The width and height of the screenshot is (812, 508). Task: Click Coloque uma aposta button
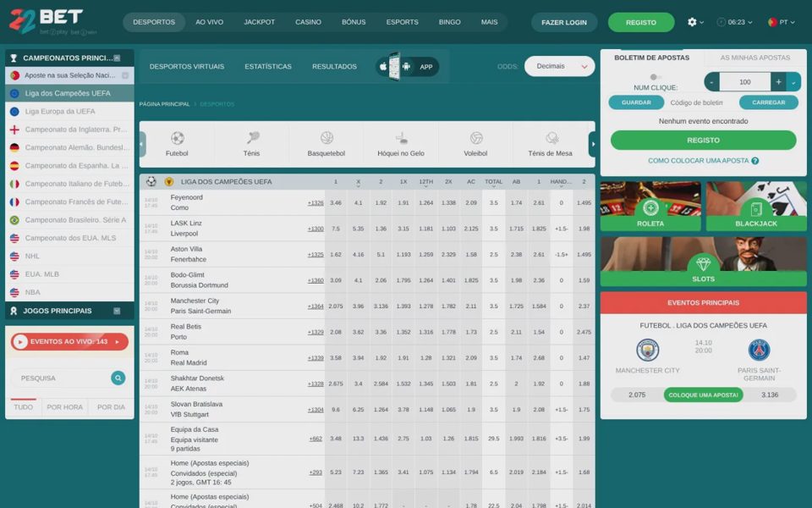pyautogui.click(x=703, y=395)
